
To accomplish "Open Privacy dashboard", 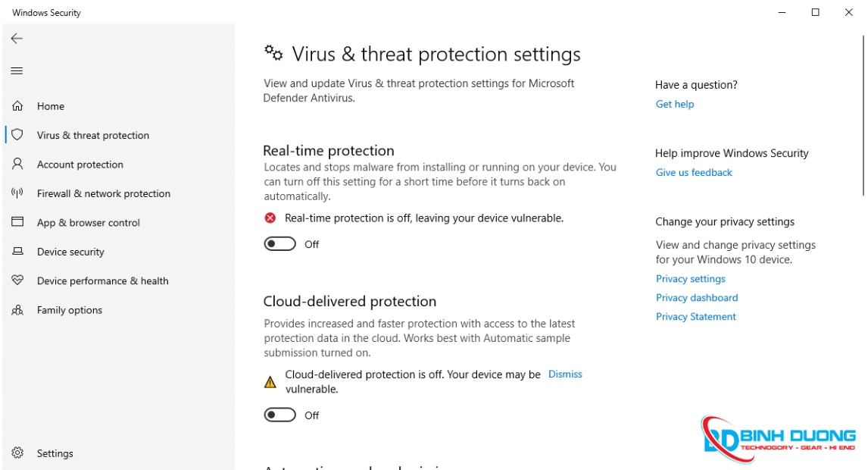I will tap(696, 297).
